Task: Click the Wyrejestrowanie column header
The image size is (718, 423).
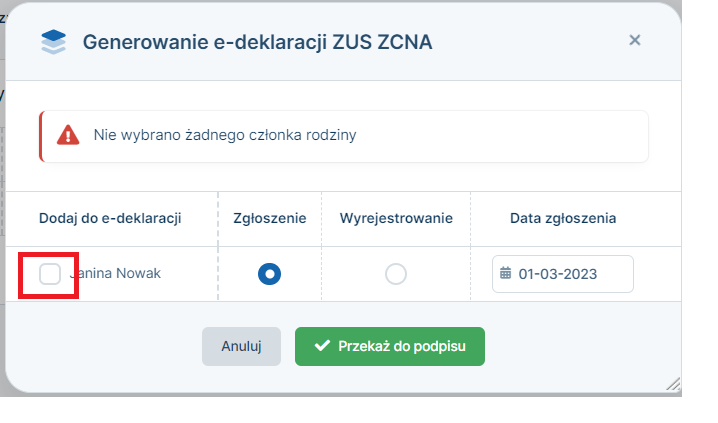Action: coord(396,218)
